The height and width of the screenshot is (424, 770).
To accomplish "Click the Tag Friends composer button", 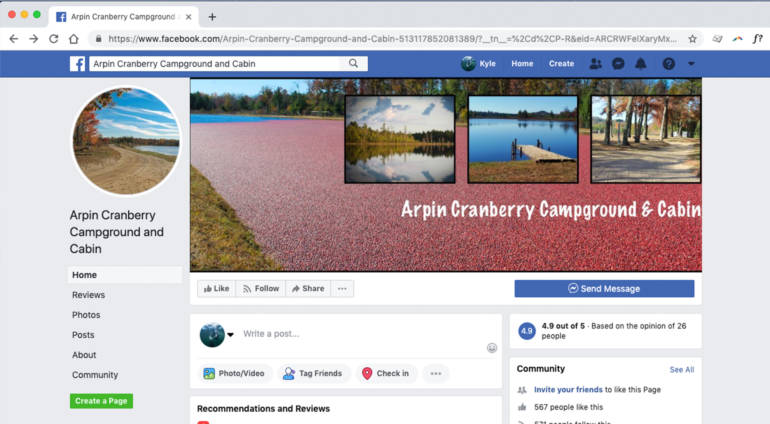I will [313, 373].
